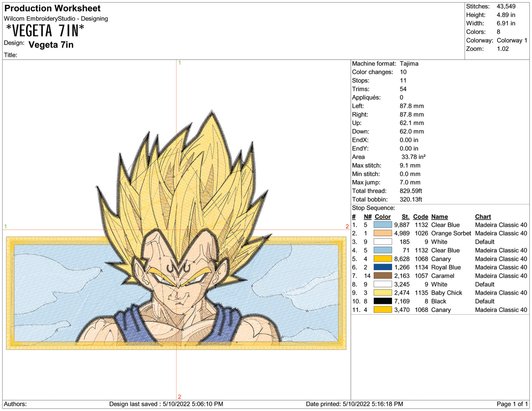Screen dimensions: 532x411
Task: Click the Min stitch value '0.0 mm'
Action: (410, 174)
